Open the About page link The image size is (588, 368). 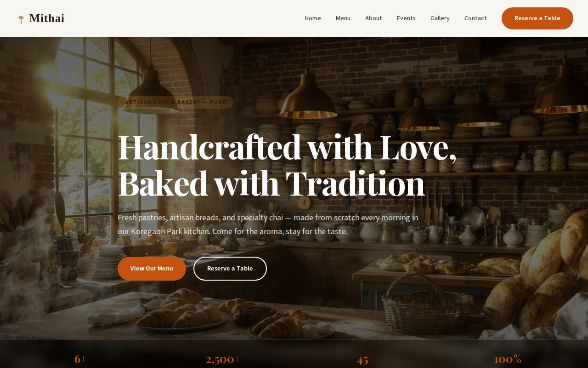(373, 18)
